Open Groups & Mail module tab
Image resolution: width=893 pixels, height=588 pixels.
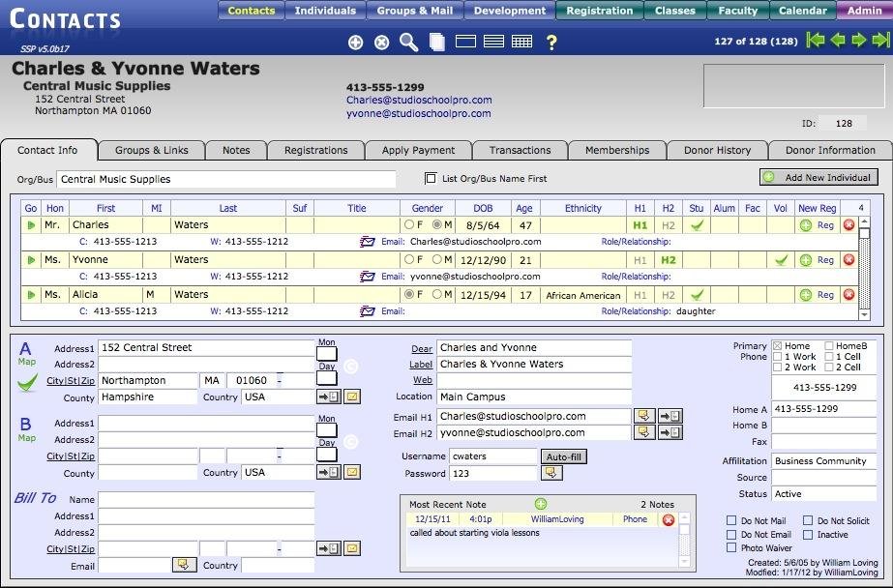[x=415, y=11]
